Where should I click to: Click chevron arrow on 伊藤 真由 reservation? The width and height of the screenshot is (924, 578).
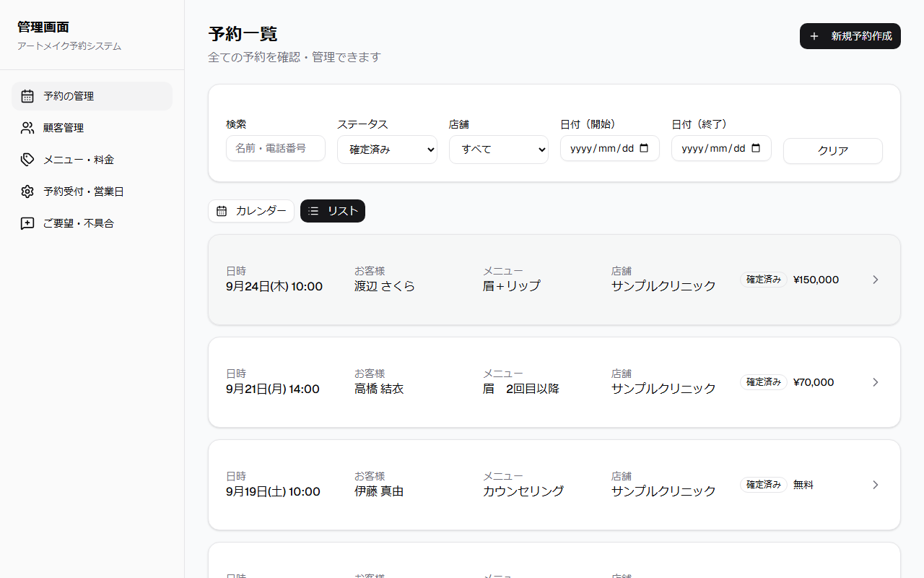[x=876, y=485]
